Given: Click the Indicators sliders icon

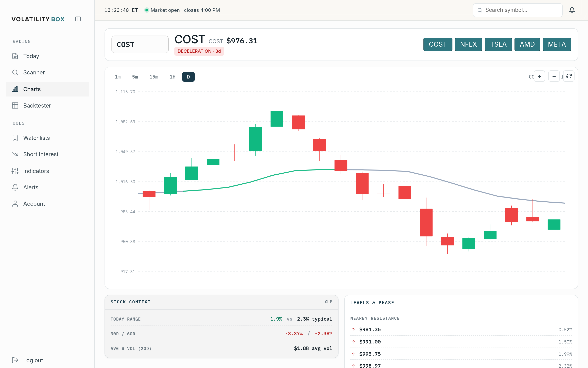Looking at the screenshot, I should pyautogui.click(x=15, y=171).
